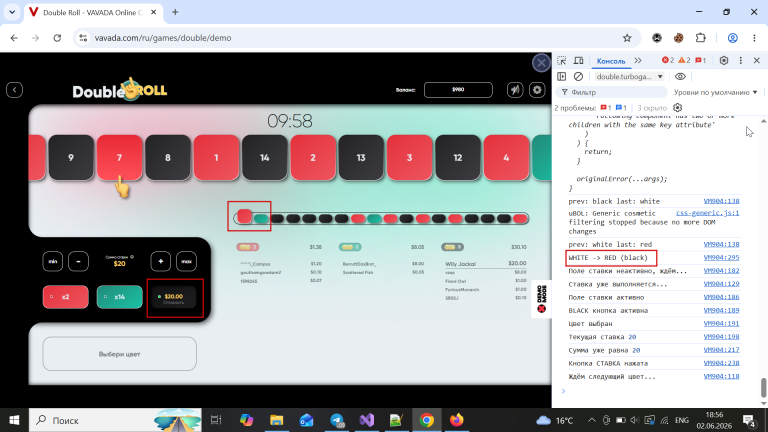
Task: Click the black roulette tile numbered 14
Action: pos(264,158)
